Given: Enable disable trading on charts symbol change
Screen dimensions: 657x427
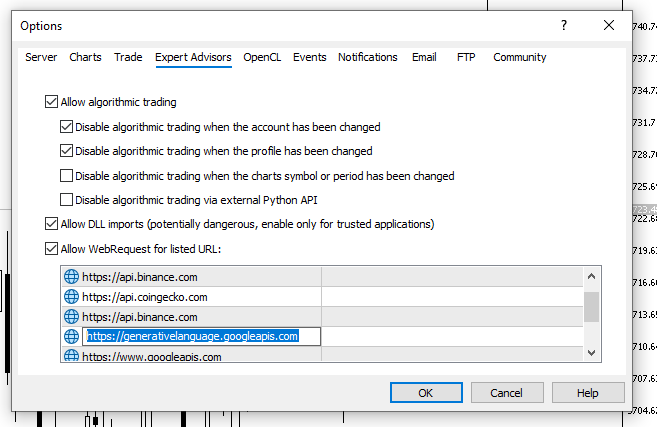Looking at the screenshot, I should (x=66, y=176).
